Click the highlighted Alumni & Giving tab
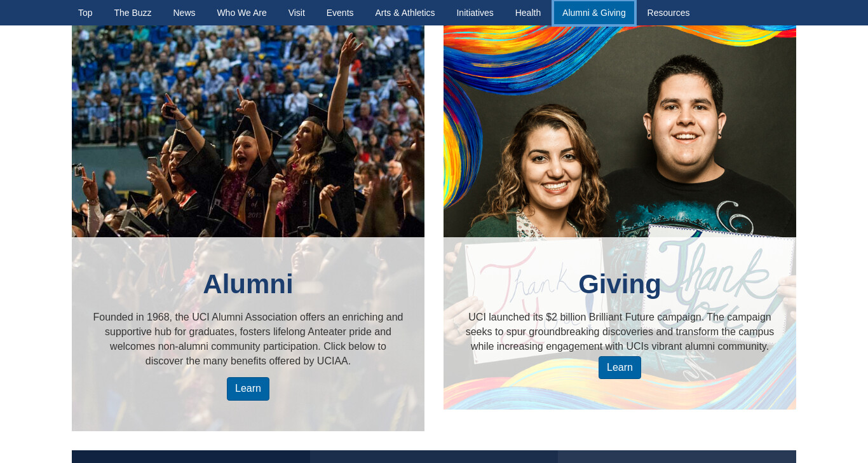The image size is (868, 463). 594,13
